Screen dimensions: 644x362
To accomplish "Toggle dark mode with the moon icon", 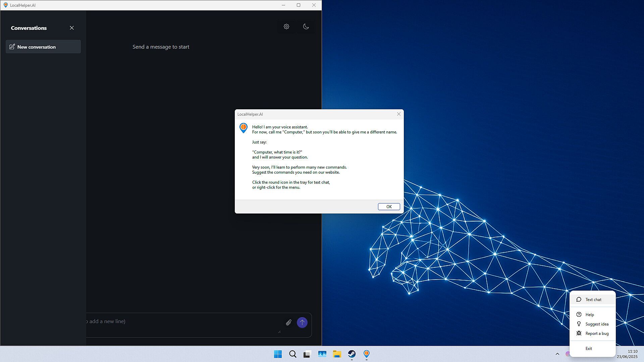I will [x=306, y=26].
